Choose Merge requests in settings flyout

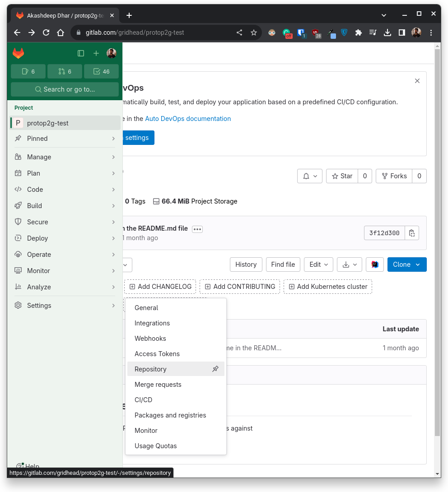tap(176, 385)
